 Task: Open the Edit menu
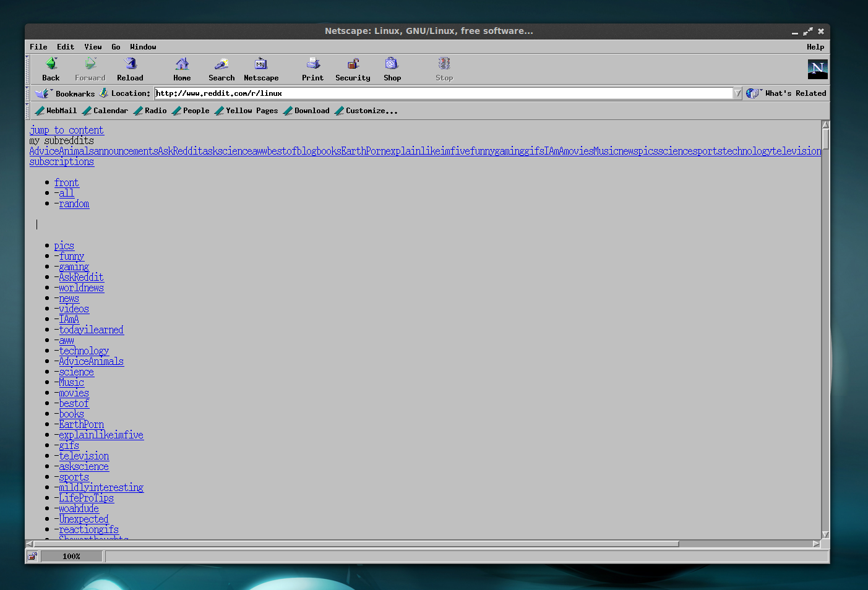click(x=66, y=47)
